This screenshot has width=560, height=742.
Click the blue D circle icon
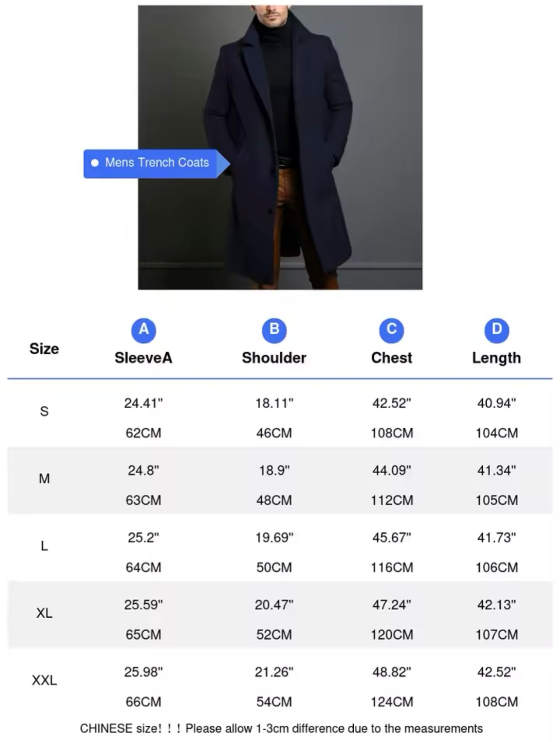tap(496, 330)
